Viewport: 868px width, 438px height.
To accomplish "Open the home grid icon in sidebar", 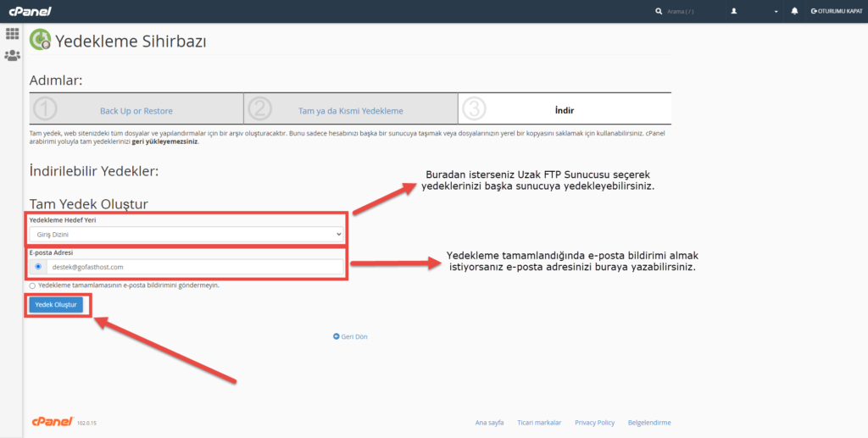I will click(12, 34).
